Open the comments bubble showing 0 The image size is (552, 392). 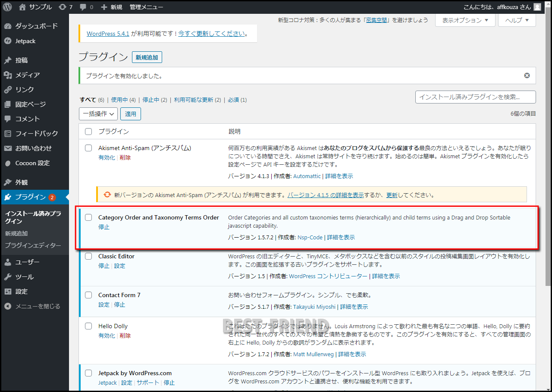tap(86, 7)
